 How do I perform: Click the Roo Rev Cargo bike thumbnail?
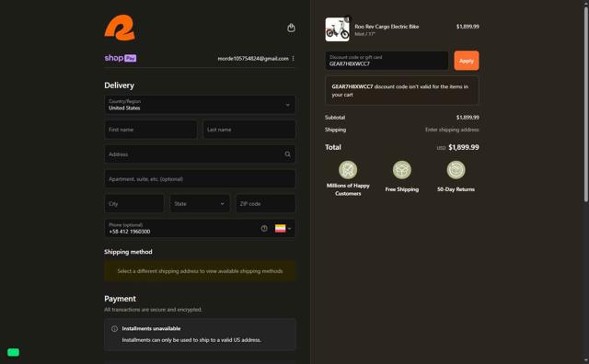click(337, 29)
